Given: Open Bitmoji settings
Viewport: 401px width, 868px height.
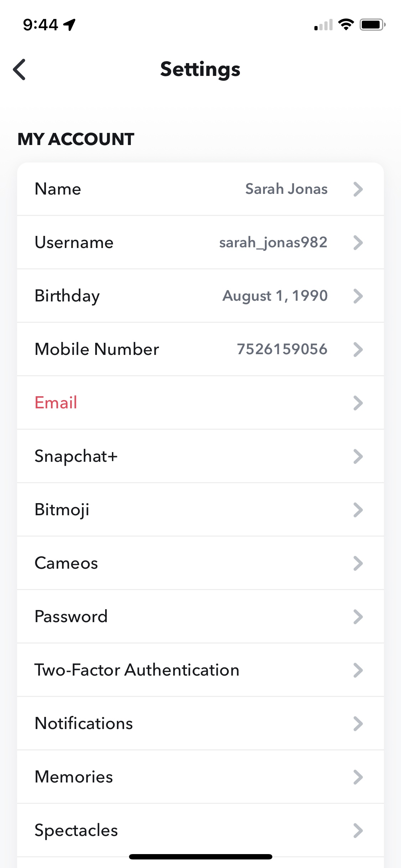Looking at the screenshot, I should pyautogui.click(x=62, y=510).
